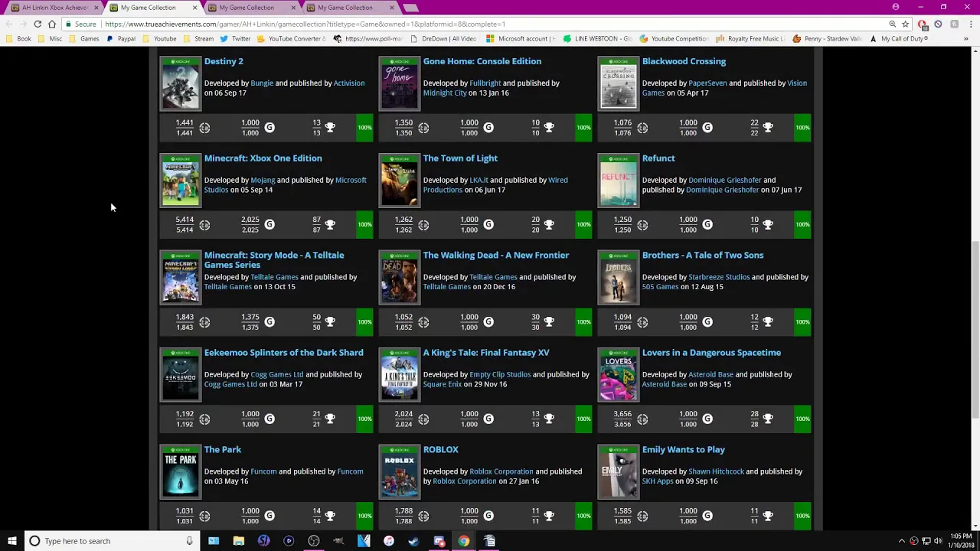The image size is (980, 551).
Task: Open the Chrome three-dot menu
Action: point(970,24)
